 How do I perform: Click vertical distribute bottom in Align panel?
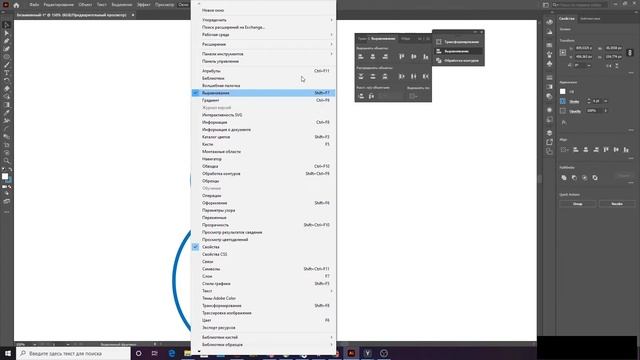coord(385,76)
